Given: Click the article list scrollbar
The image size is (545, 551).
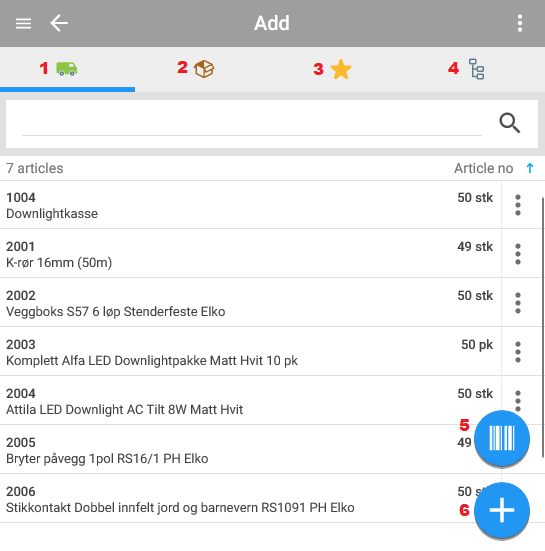Looking at the screenshot, I should coord(543,327).
